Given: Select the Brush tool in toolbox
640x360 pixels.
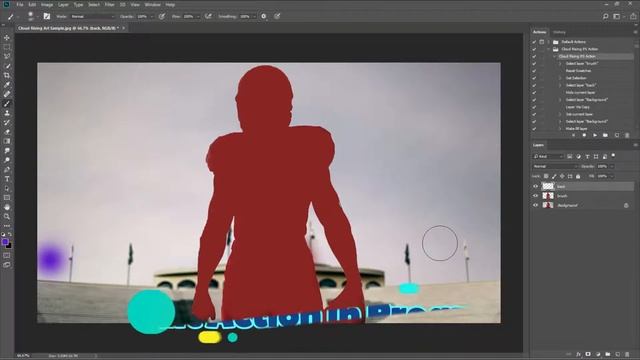Looking at the screenshot, I should [x=7, y=104].
